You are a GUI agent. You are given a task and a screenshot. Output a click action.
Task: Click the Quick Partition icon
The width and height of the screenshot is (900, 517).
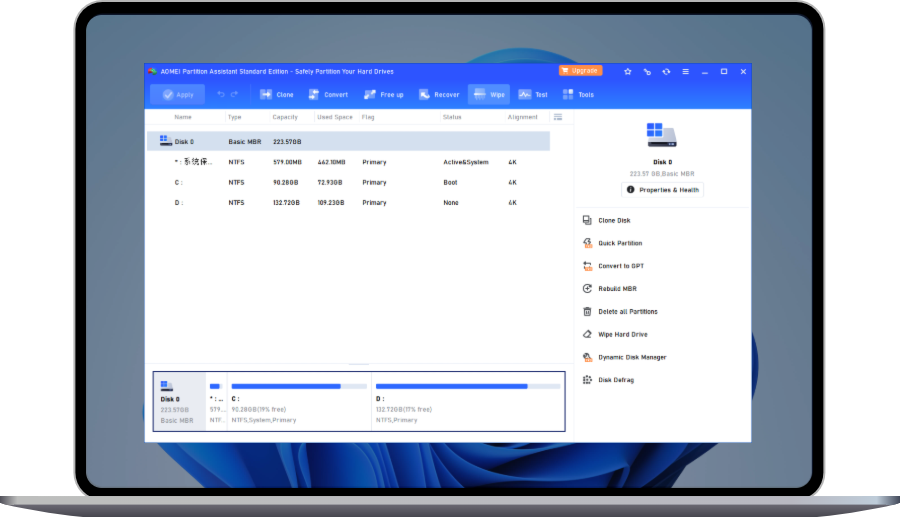click(x=587, y=243)
